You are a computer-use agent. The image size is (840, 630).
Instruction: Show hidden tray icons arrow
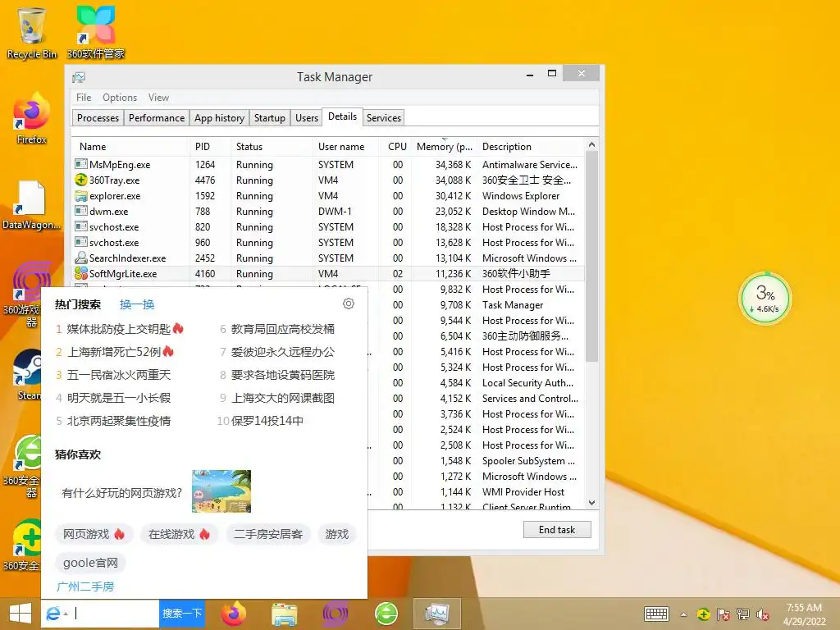point(683,614)
